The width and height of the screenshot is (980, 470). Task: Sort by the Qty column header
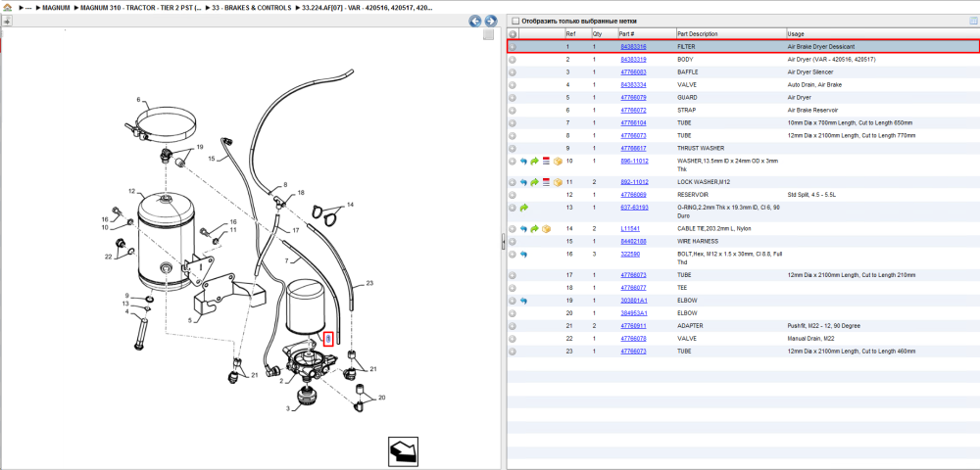coord(596,33)
